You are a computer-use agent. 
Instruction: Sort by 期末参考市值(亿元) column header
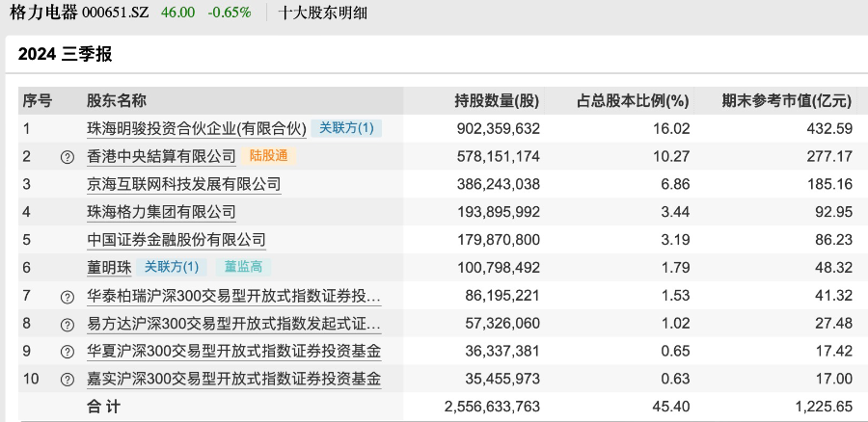pos(787,100)
